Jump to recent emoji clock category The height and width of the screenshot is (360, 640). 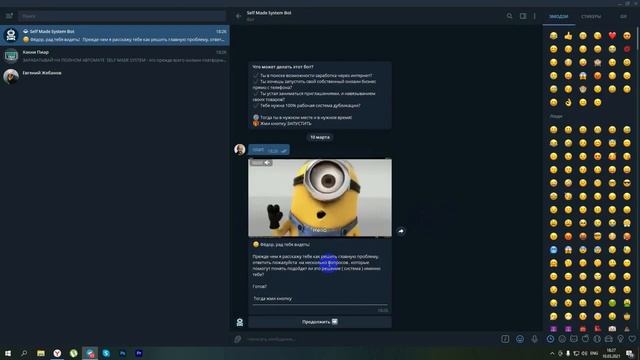pyautogui.click(x=550, y=339)
